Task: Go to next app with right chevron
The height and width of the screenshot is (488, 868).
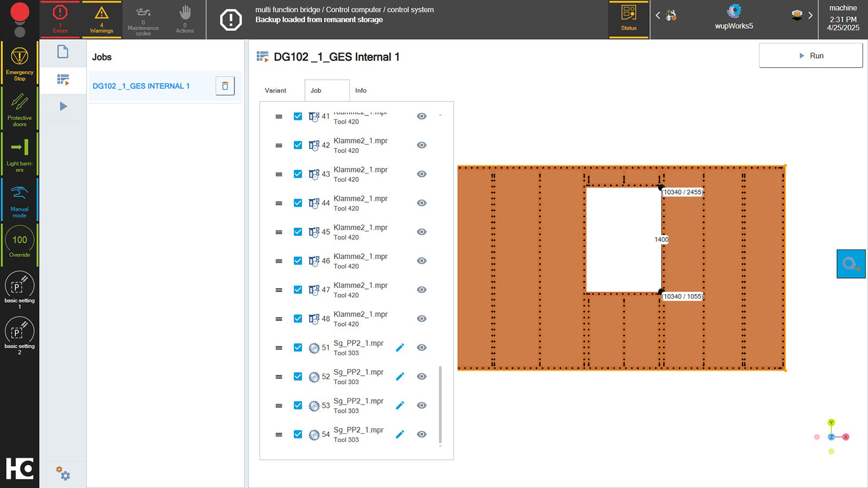Action: tap(810, 15)
